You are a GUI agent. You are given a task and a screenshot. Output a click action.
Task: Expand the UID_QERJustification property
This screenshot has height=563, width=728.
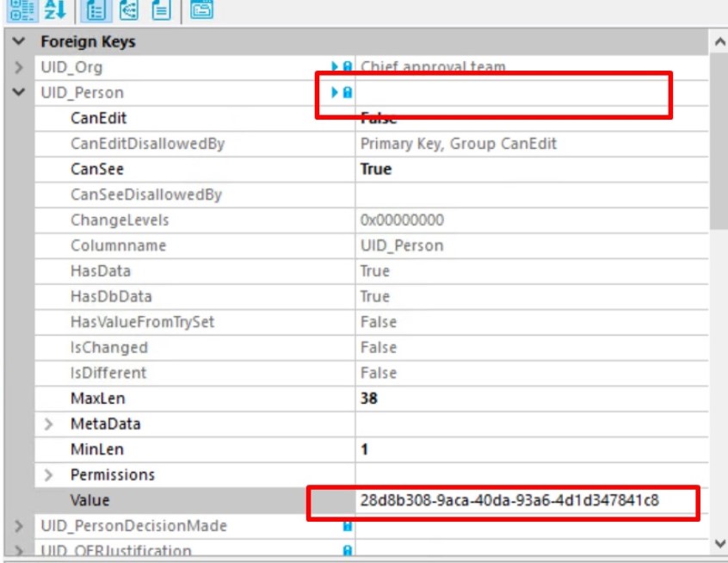(19, 551)
